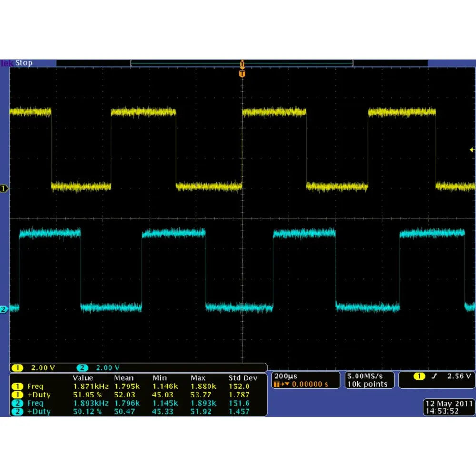Screen dimensions: 476x476
Task: Click the record view bar at the top
Action: pos(242,63)
